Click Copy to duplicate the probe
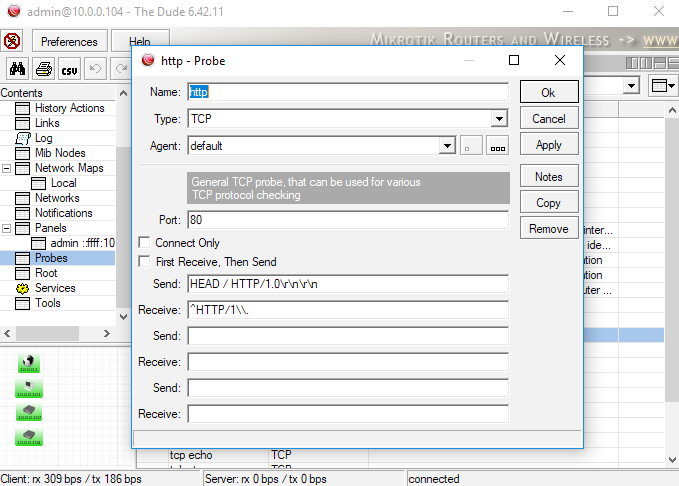The image size is (679, 486). (549, 203)
